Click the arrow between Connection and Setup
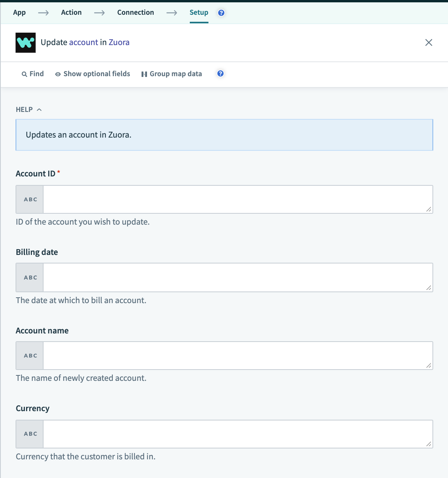This screenshot has width=448, height=478. point(171,12)
